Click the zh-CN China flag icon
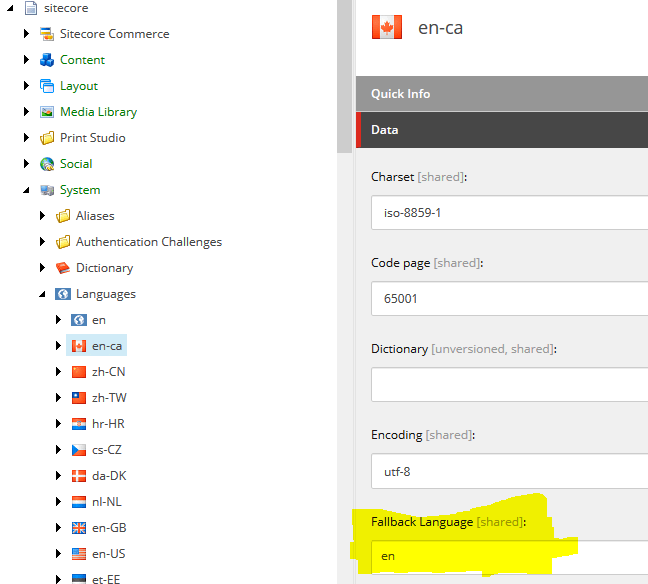 (x=79, y=372)
